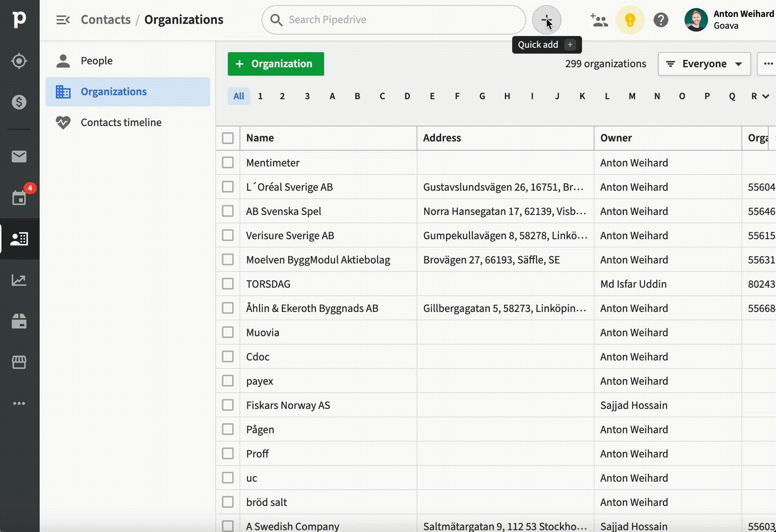776x532 pixels.
Task: Open Marketplace store icon in sidebar
Action: coord(19,362)
